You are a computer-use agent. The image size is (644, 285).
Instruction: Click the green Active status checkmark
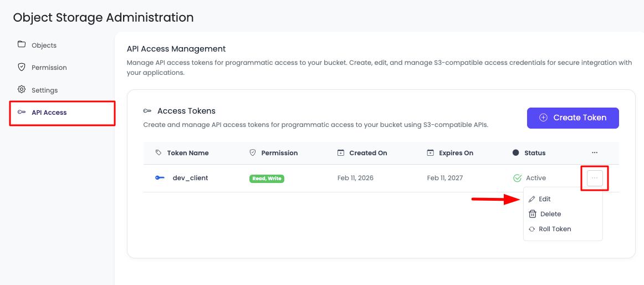coord(517,178)
